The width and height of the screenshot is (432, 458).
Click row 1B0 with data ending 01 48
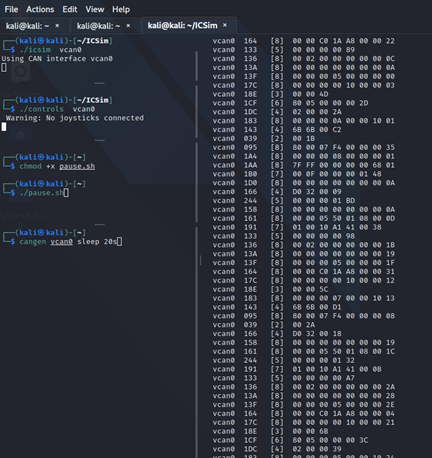click(297, 174)
